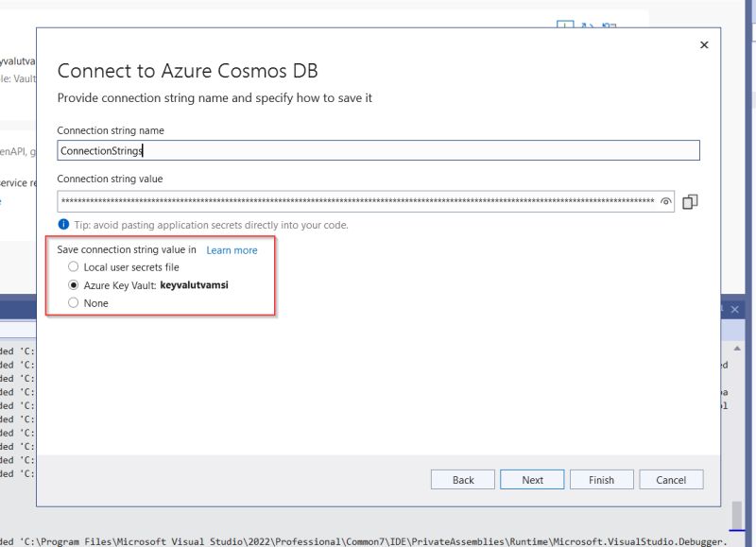Go back using the Back button
This screenshot has width=756, height=547.
pos(462,479)
